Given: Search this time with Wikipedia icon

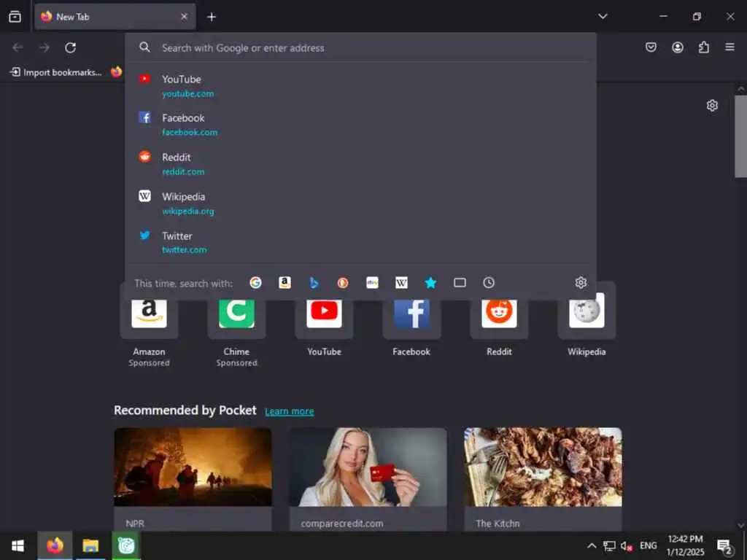Looking at the screenshot, I should 401,283.
